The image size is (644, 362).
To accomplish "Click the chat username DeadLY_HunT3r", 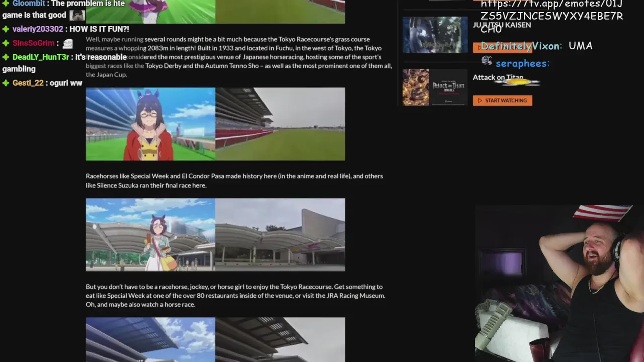I will (41, 57).
